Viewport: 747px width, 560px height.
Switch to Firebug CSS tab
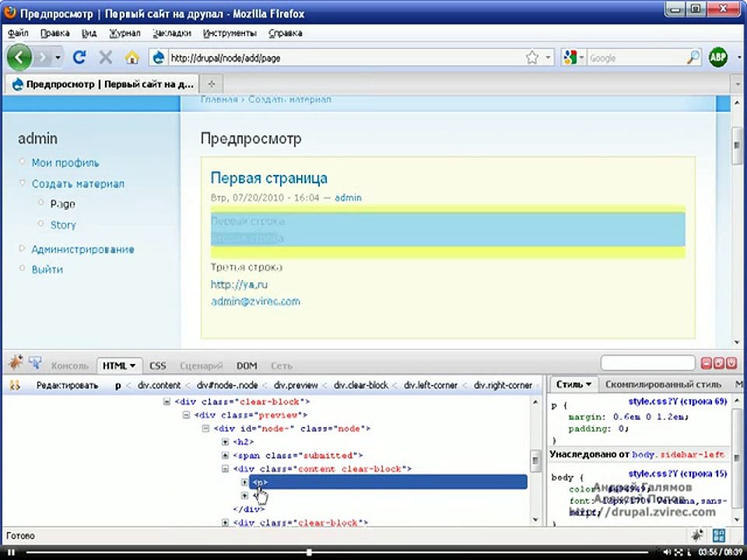(x=158, y=366)
